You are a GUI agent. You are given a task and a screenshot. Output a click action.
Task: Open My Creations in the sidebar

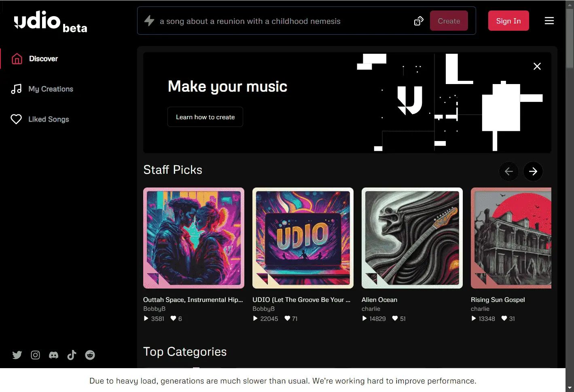coord(51,89)
